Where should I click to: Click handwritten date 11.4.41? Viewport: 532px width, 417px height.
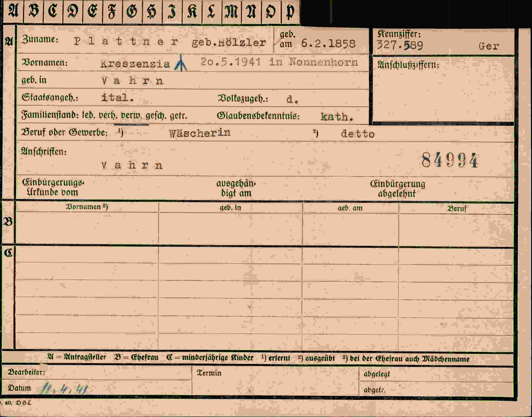point(64,388)
